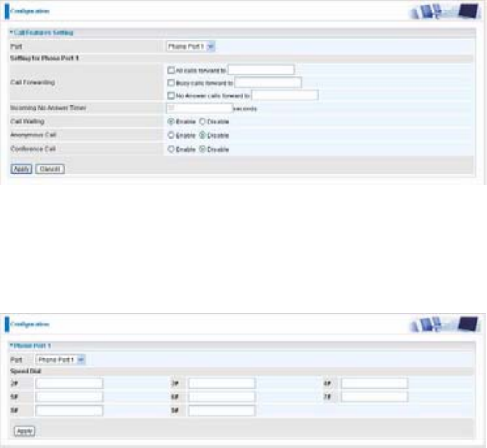Select Disable for Call Waiting
Viewport: 487px width, 448px height.
[202, 121]
